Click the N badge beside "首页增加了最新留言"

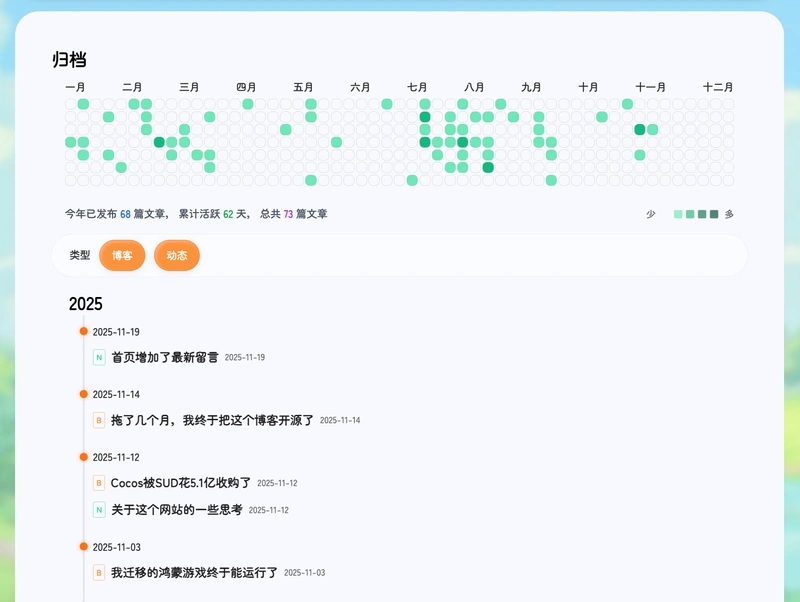[x=98, y=357]
